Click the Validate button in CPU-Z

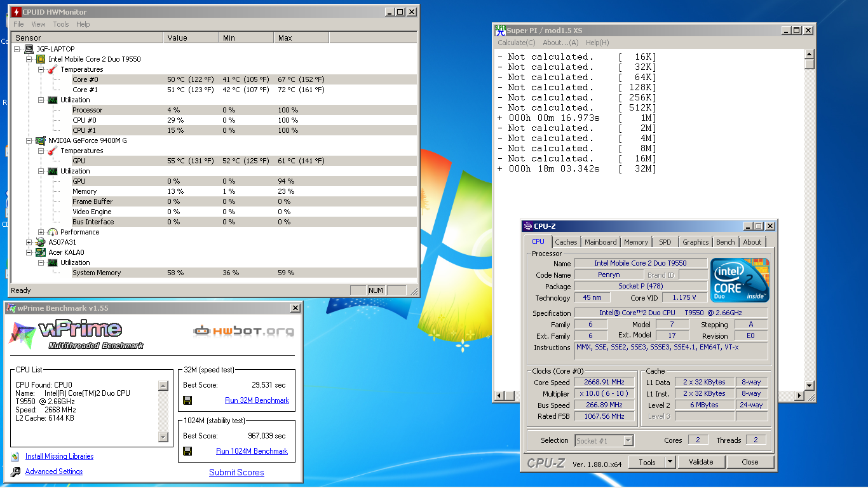(x=701, y=462)
